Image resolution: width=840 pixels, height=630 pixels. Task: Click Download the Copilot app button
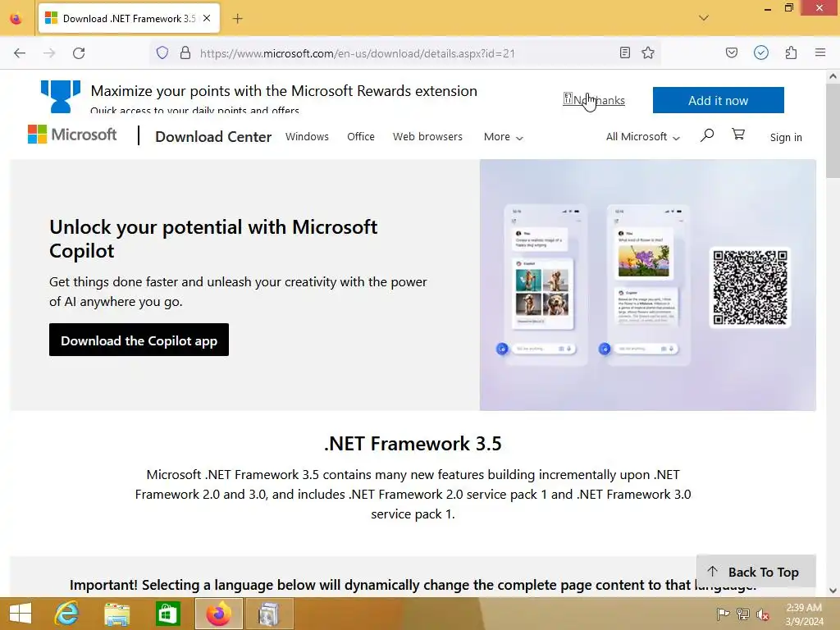(x=139, y=340)
